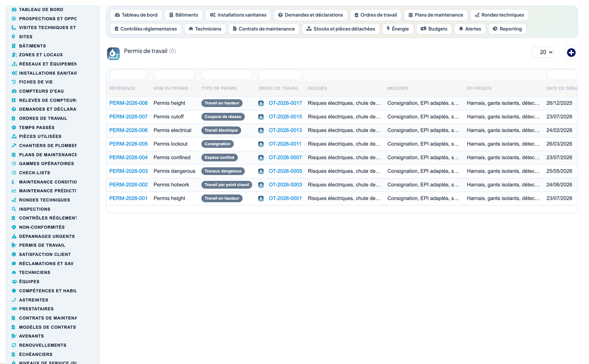
Task: Click the work order icon beside OT-2026-0001
Action: (261, 199)
